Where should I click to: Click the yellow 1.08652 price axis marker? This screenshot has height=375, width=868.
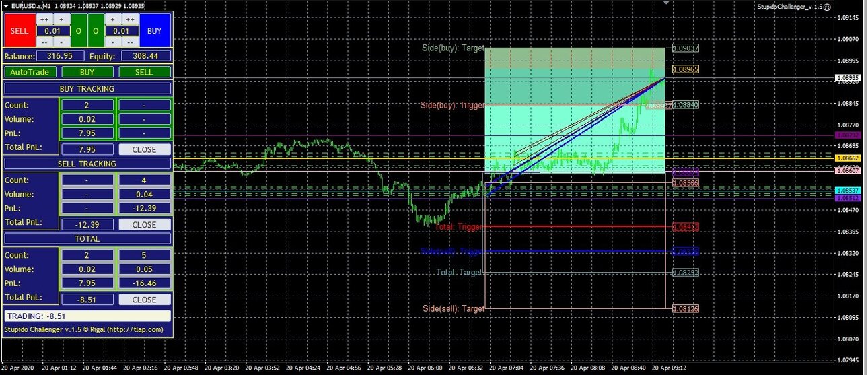pyautogui.click(x=847, y=158)
